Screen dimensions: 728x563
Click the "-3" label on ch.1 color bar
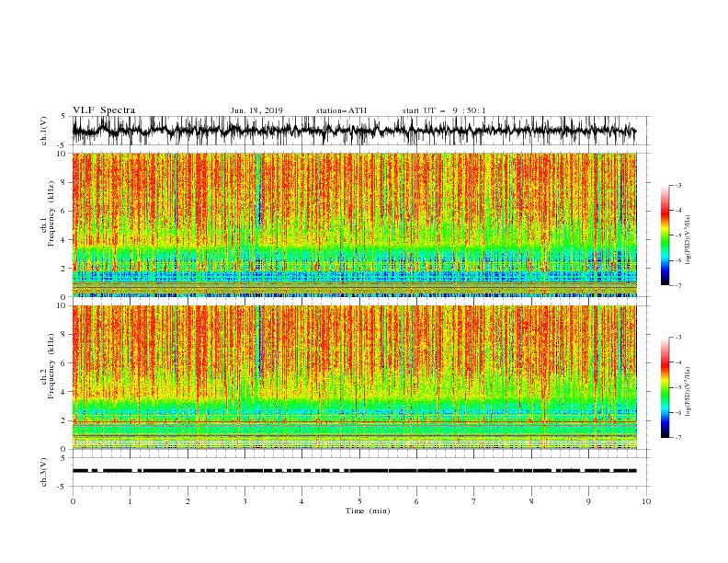tap(677, 185)
